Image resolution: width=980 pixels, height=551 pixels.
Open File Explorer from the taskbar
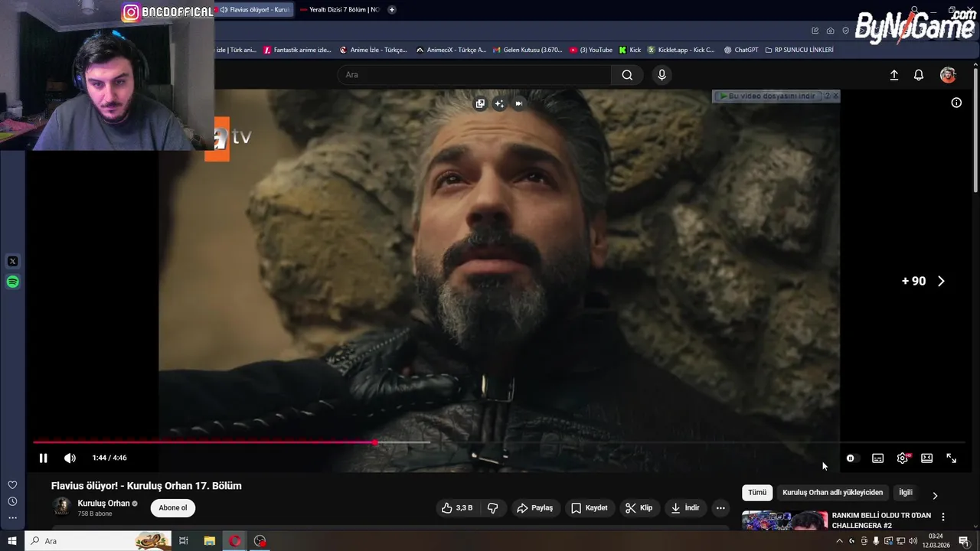coord(209,541)
